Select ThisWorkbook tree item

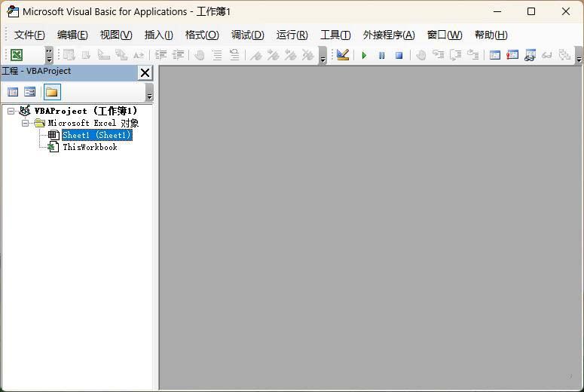(90, 147)
